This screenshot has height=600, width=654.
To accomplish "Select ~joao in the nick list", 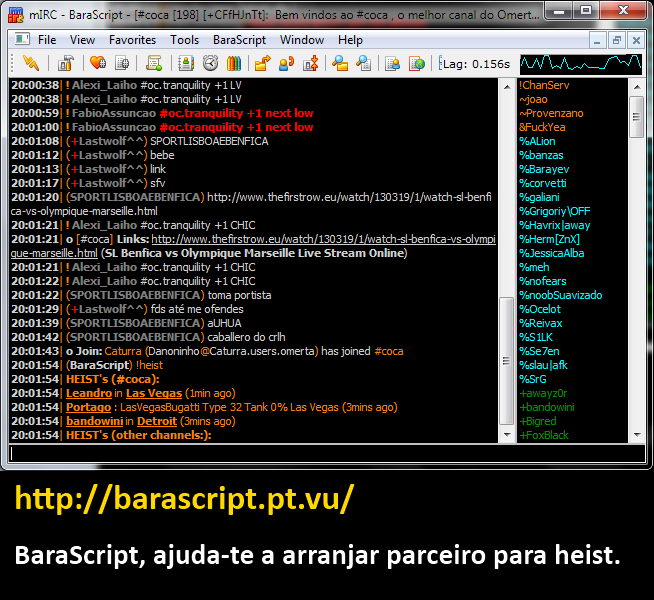I will (x=533, y=99).
